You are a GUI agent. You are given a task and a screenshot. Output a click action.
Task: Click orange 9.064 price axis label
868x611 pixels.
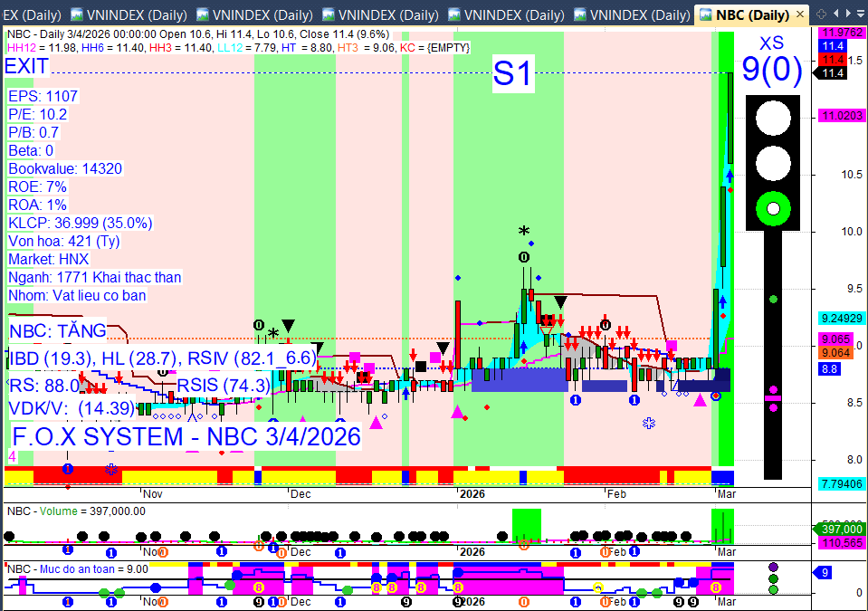pyautogui.click(x=836, y=353)
